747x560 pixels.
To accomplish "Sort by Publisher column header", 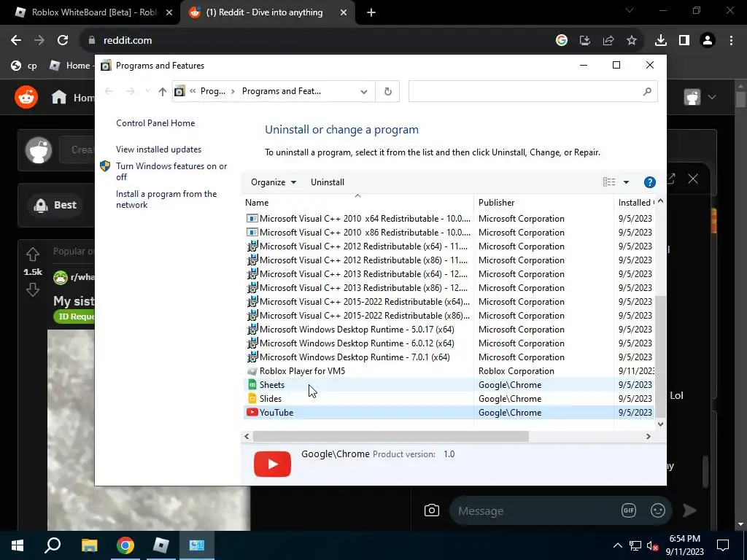I will tap(543, 203).
